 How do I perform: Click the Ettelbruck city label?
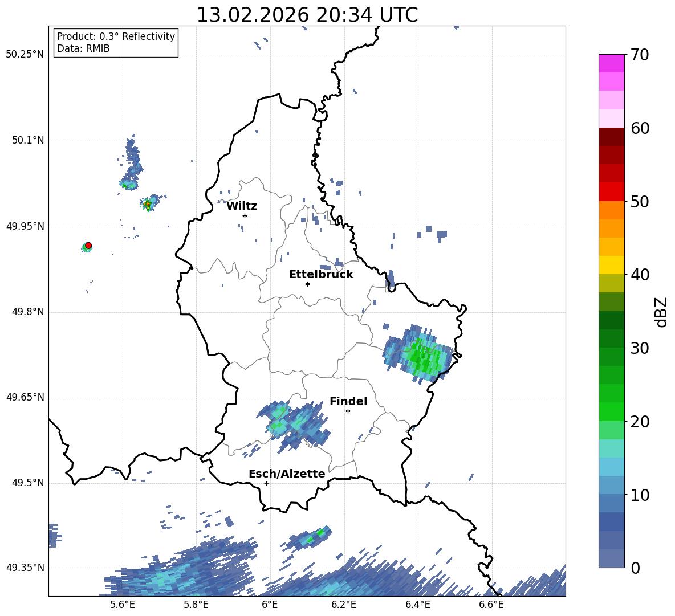tap(321, 275)
